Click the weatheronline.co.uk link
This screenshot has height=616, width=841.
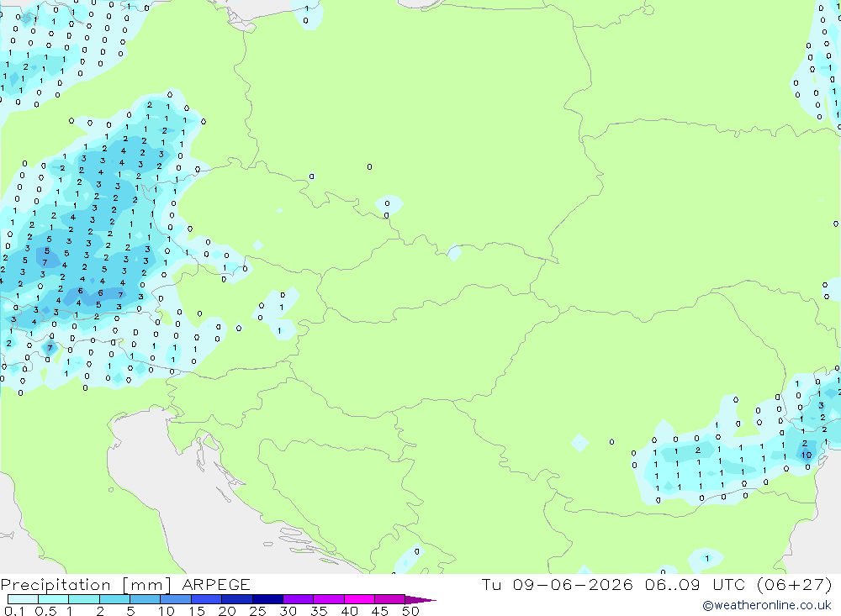[x=767, y=605]
